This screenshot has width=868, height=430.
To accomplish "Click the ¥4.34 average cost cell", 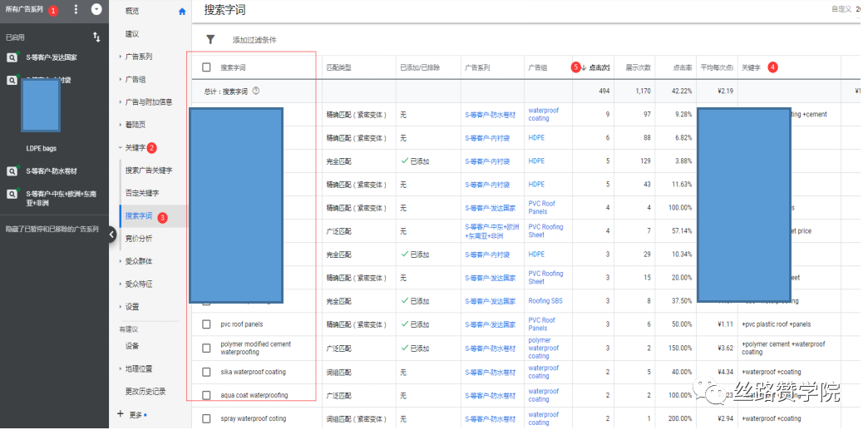I will (x=724, y=372).
